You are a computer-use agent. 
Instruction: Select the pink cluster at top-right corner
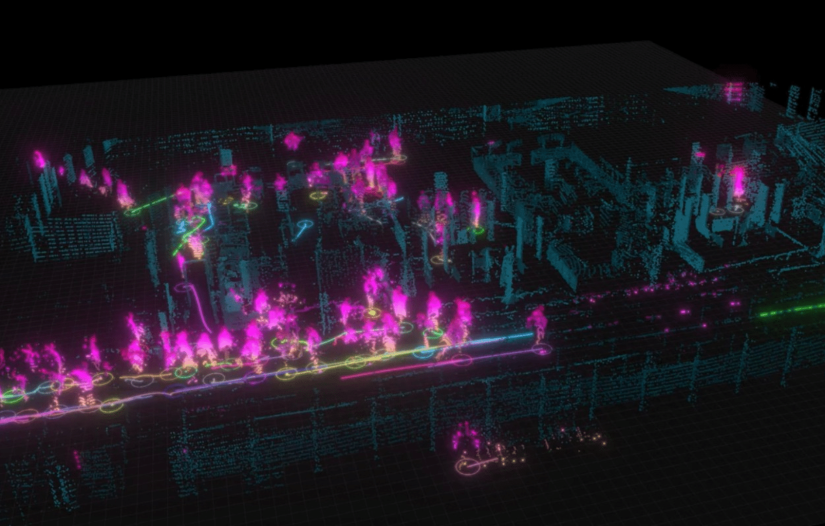(735, 92)
